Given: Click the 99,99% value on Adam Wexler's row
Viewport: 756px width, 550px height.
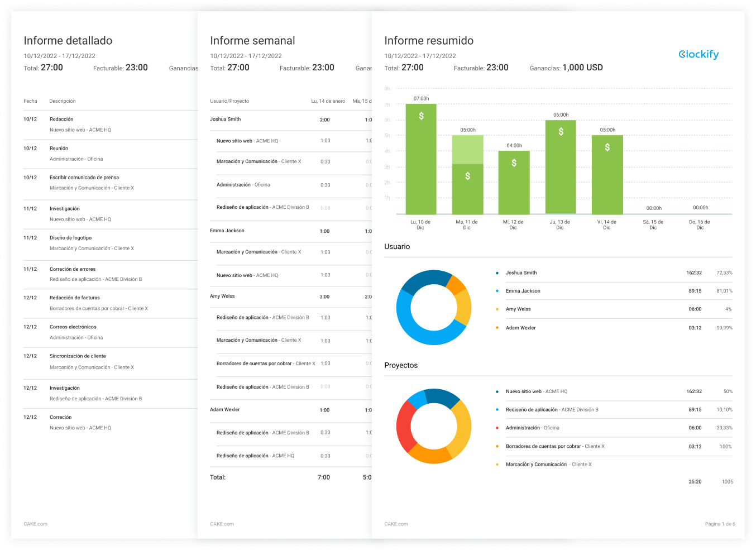Looking at the screenshot, I should coord(724,328).
